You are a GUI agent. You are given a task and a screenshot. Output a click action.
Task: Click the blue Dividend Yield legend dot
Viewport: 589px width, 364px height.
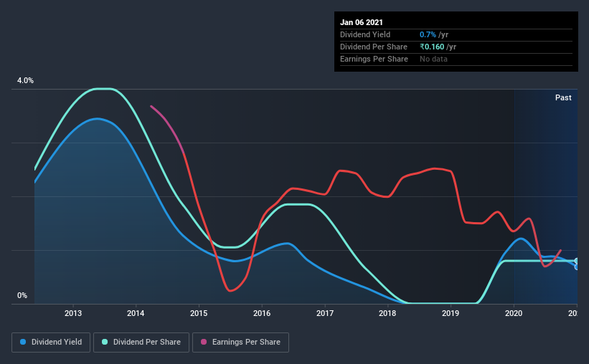coord(23,342)
